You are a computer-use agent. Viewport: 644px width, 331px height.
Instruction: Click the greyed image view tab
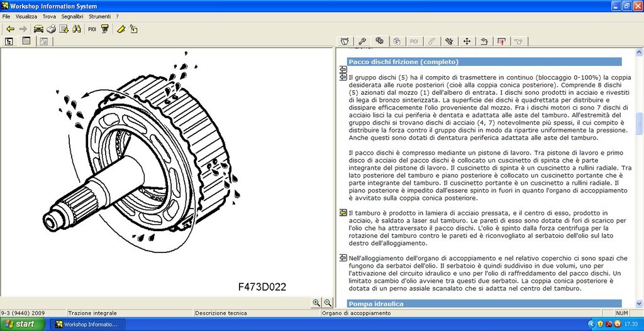tap(43, 41)
